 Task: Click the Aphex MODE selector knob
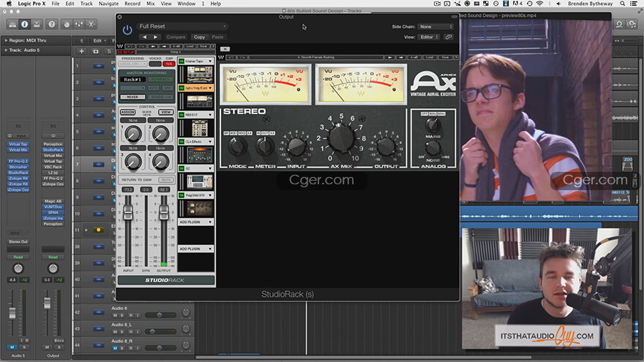click(x=237, y=146)
